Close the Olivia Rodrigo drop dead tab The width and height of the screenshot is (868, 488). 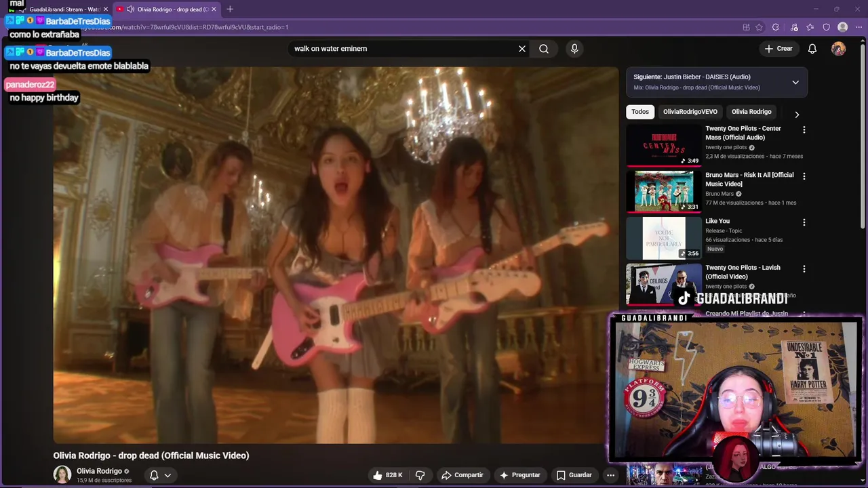tap(214, 9)
